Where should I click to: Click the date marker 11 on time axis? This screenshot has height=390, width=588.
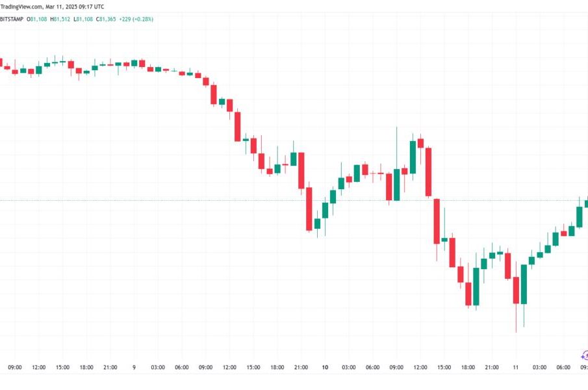click(516, 367)
